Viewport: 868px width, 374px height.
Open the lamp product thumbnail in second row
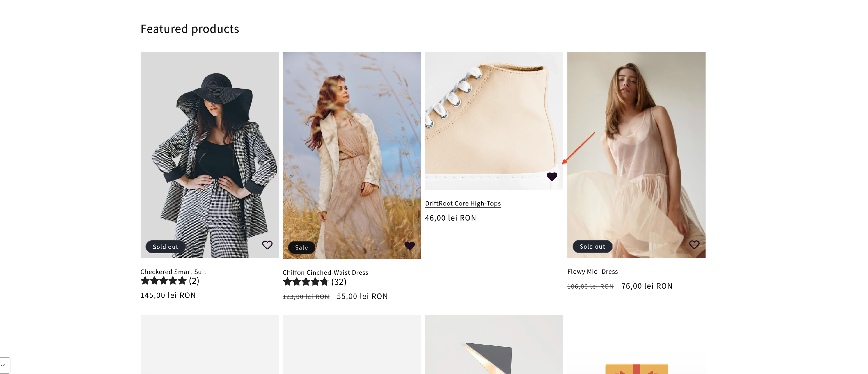pos(494,347)
